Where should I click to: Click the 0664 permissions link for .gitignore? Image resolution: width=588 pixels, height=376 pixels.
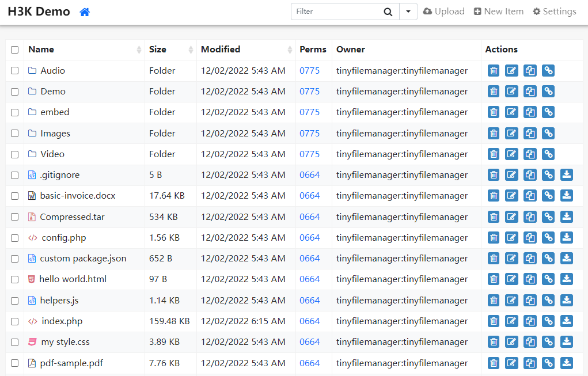tap(309, 175)
